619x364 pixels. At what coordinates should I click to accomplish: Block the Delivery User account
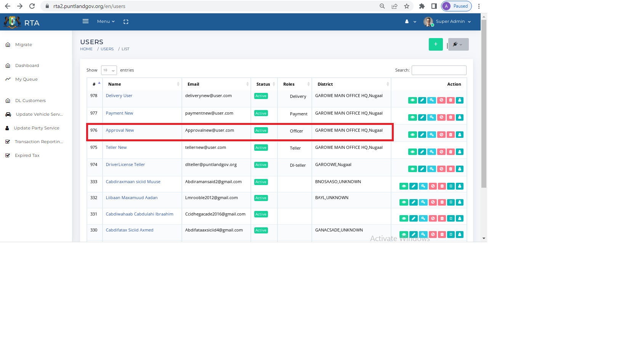tap(441, 100)
